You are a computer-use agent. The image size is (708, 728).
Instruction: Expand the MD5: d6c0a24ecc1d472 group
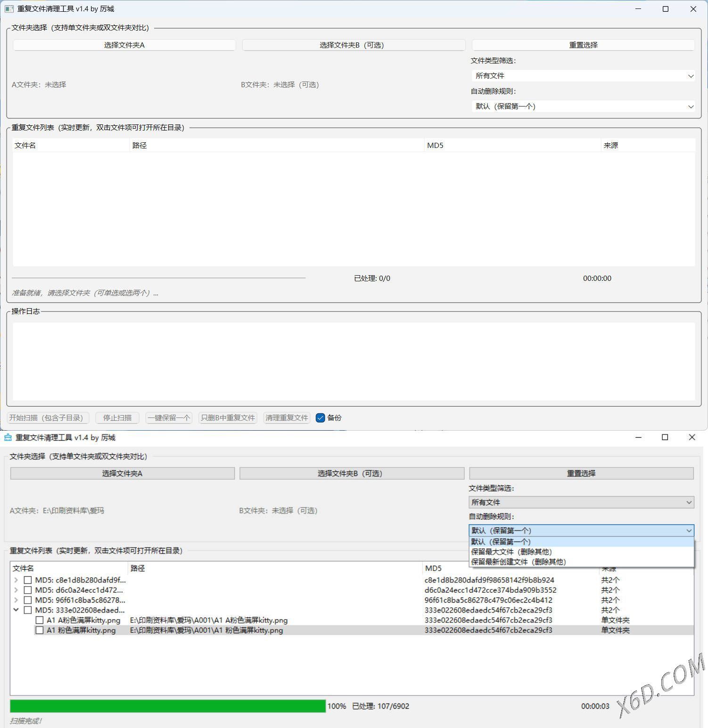pos(16,590)
